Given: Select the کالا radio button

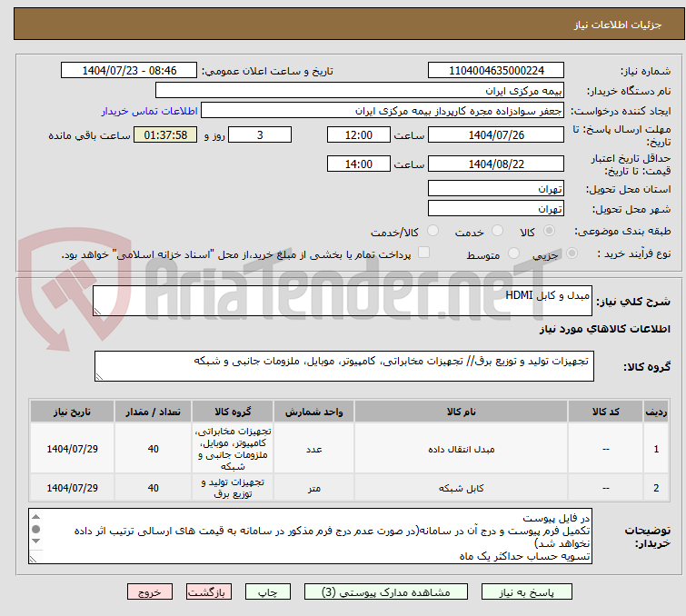Looking at the screenshot, I should pos(549,231).
